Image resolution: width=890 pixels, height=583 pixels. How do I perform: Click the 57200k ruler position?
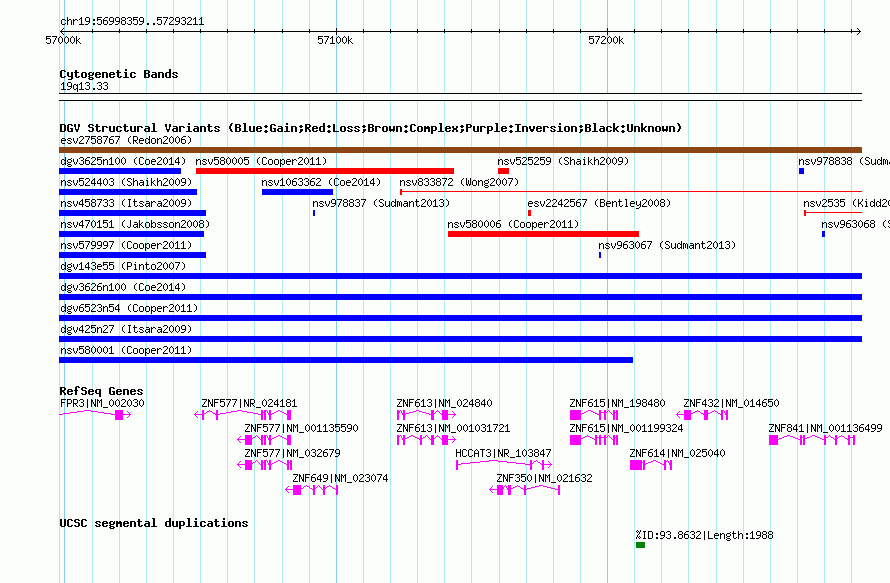coord(606,40)
